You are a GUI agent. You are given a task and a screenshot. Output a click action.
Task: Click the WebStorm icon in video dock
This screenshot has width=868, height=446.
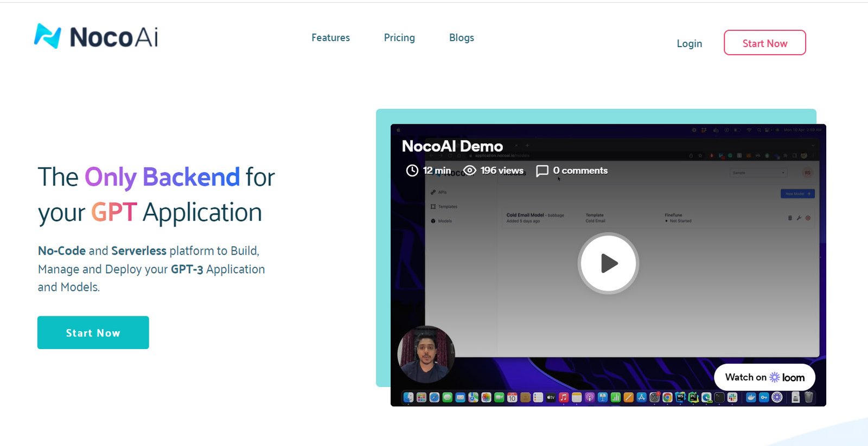coord(680,397)
